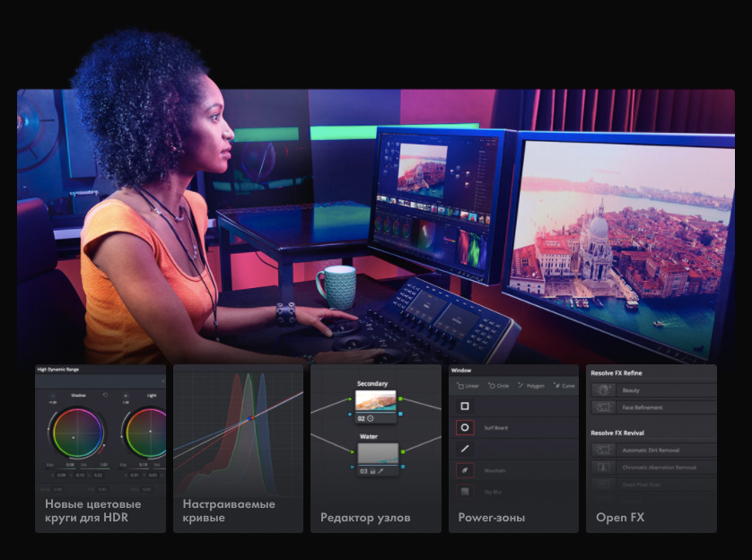Open the Open FX card
Viewport: 752px width, 560px height.
click(x=619, y=518)
